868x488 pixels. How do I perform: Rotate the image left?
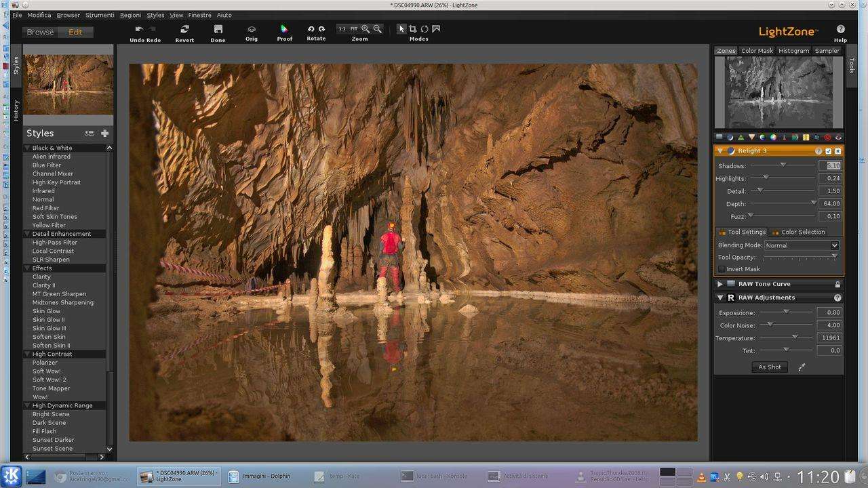311,29
